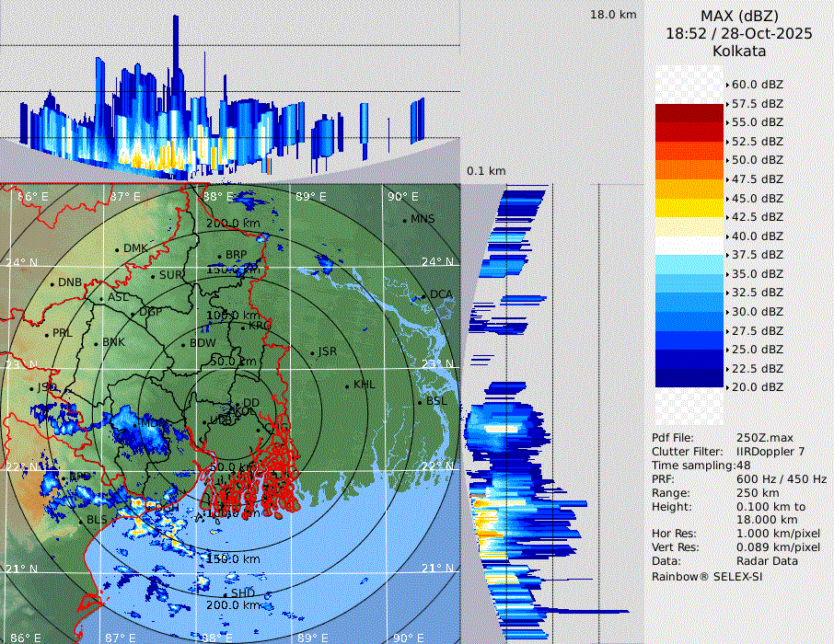Image resolution: width=834 pixels, height=644 pixels.
Task: Click the white swatch near 37.5 dBZ
Action: click(689, 246)
